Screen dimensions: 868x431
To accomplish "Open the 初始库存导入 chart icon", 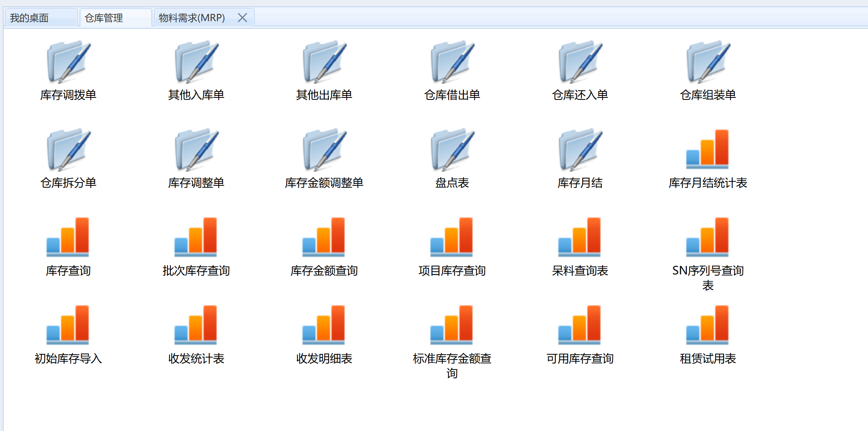I will [68, 325].
